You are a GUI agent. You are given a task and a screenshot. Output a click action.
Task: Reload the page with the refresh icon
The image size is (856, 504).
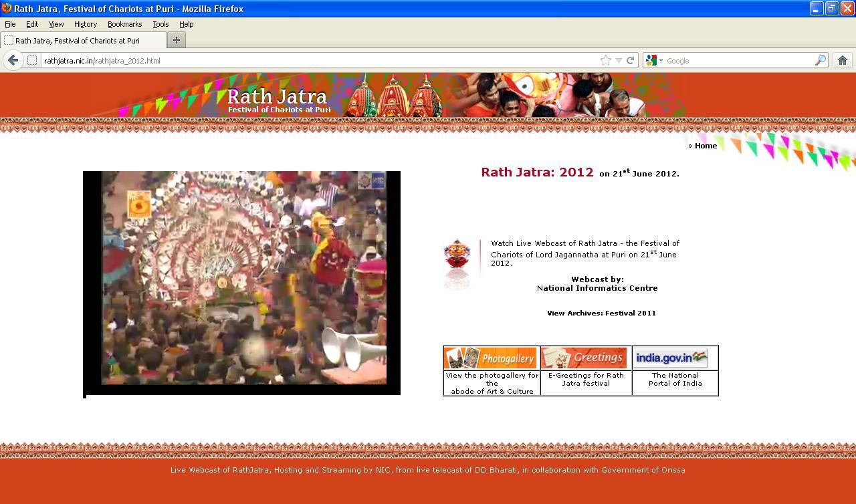(630, 60)
